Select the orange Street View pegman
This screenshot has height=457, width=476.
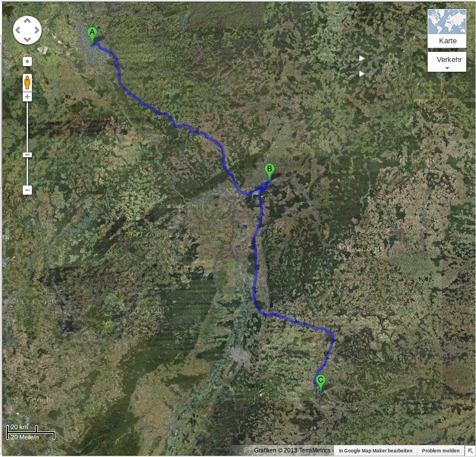click(x=27, y=83)
